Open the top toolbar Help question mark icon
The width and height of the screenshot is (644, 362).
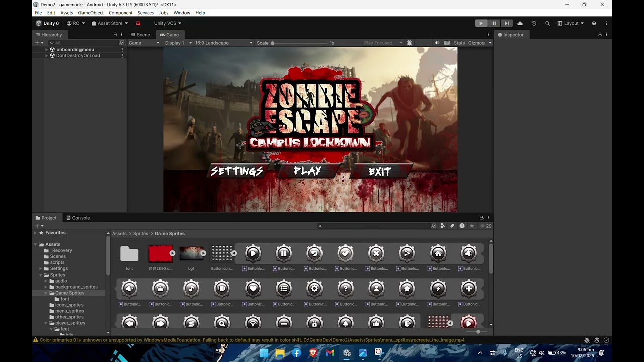tap(594, 23)
